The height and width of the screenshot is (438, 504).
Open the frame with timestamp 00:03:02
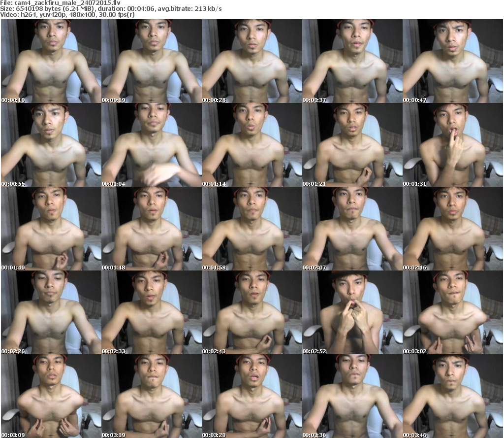453,312
